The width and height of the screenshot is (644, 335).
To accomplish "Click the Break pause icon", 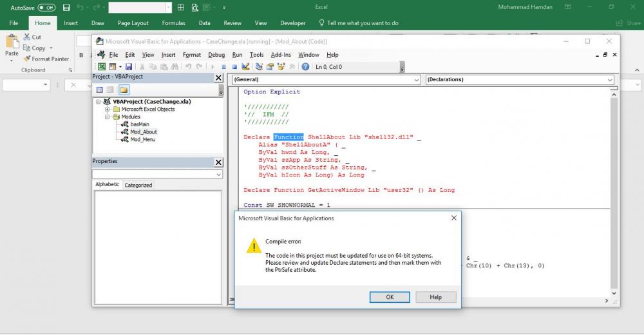I will 223,66.
